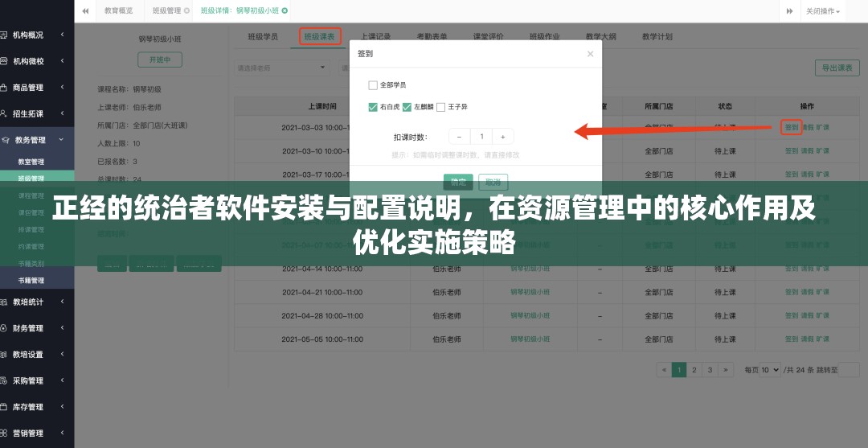Expand the 机构微校 menu chevron

[62, 61]
